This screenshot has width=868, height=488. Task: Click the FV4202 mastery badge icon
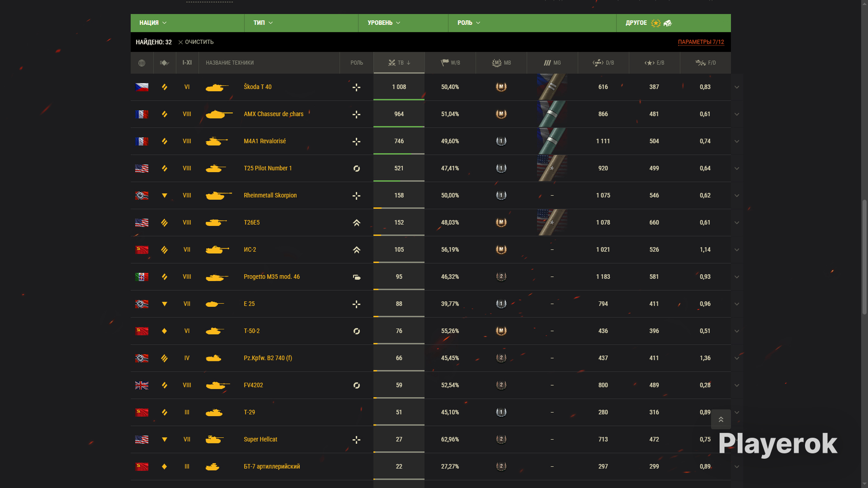501,385
